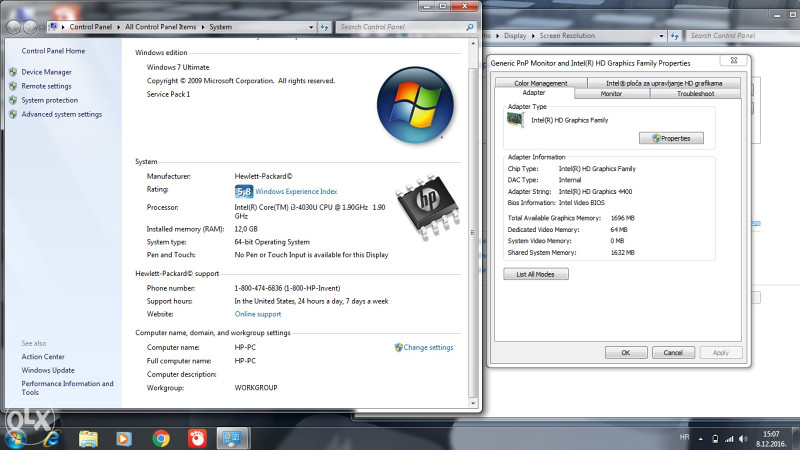Click the volume speaker tray icon
800x450 pixels.
(x=743, y=439)
